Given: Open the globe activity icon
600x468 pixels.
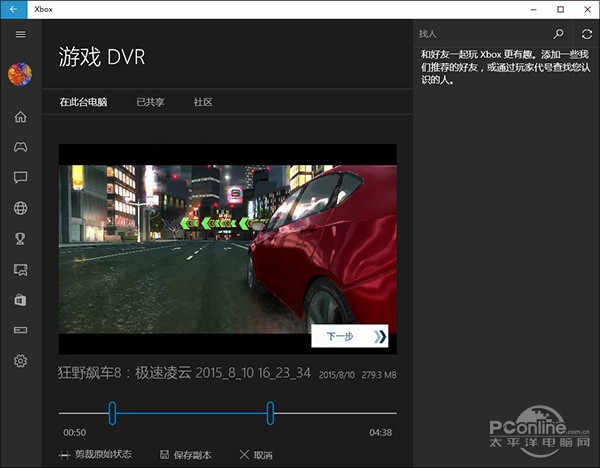Looking at the screenshot, I should [20, 208].
